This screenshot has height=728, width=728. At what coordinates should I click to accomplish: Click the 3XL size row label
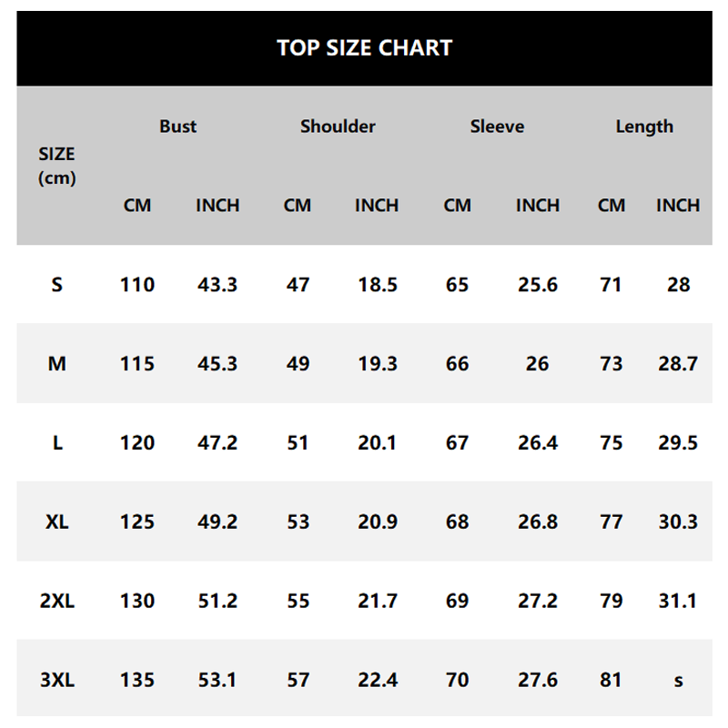56,680
